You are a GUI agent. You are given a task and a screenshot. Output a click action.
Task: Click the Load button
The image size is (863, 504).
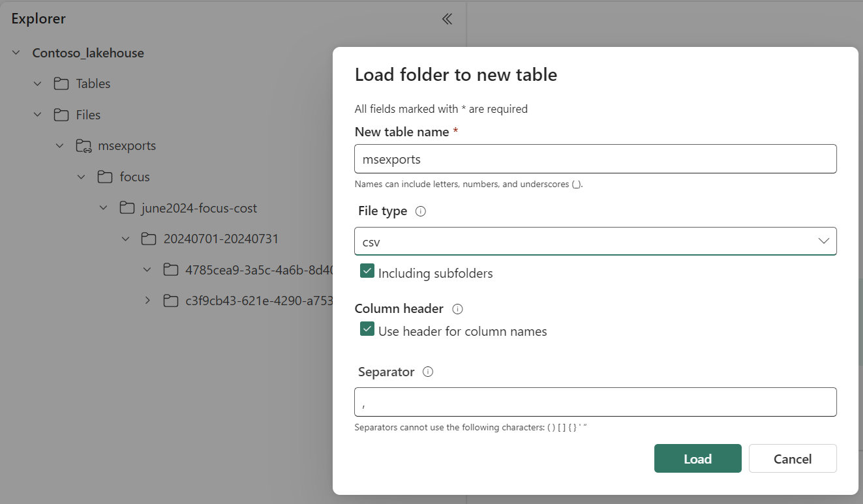tap(697, 458)
